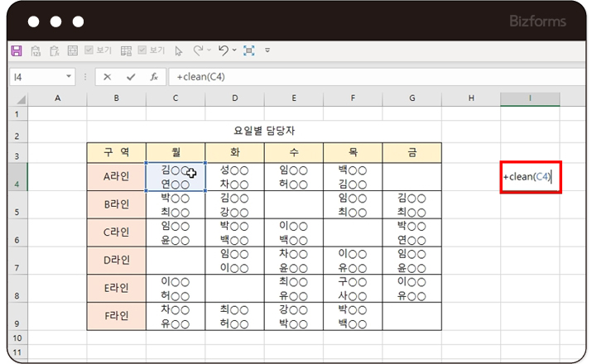Select row 1 header
The width and height of the screenshot is (592, 364).
click(17, 113)
